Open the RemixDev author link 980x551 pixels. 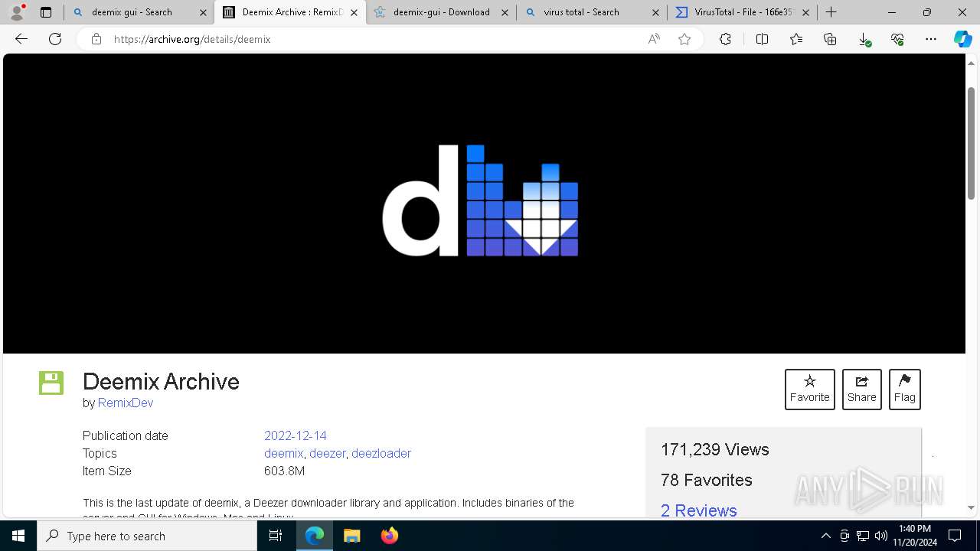tap(126, 403)
